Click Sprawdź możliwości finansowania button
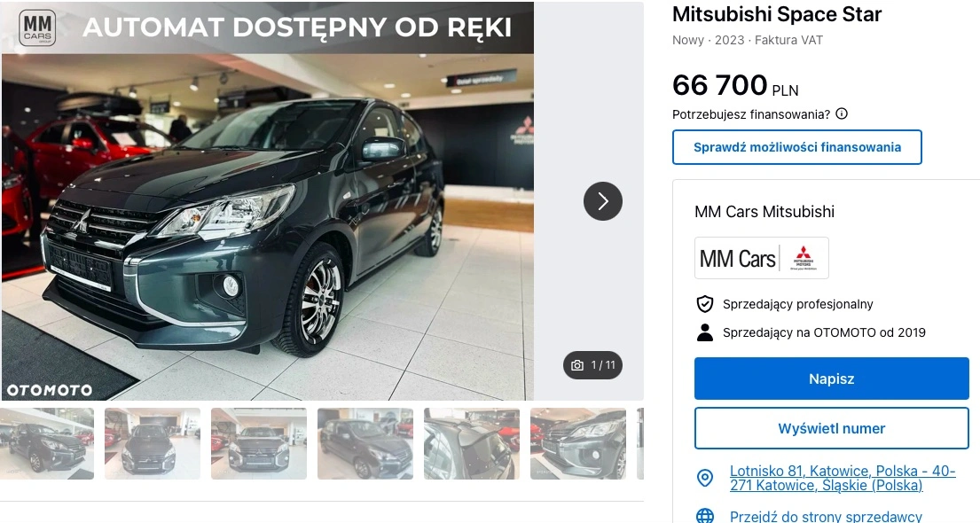980x523 pixels. 797,147
